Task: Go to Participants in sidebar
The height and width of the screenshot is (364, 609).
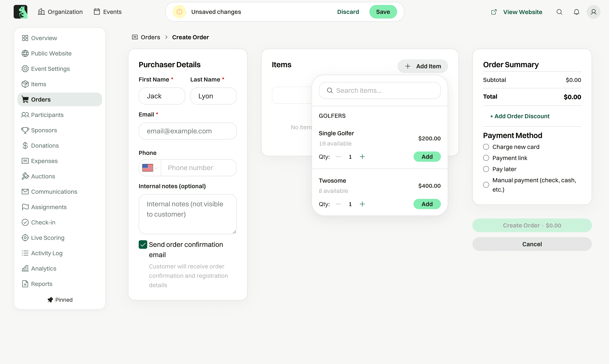Action: point(60,115)
